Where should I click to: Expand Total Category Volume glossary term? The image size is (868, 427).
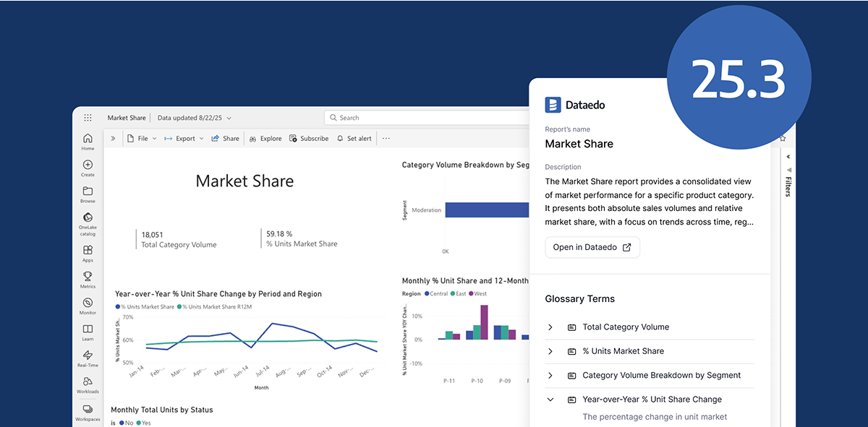coord(550,327)
